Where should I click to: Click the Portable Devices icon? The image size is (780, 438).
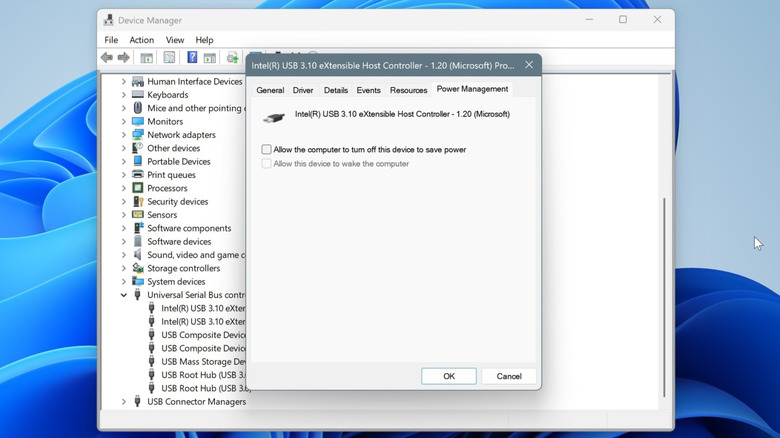coord(138,161)
